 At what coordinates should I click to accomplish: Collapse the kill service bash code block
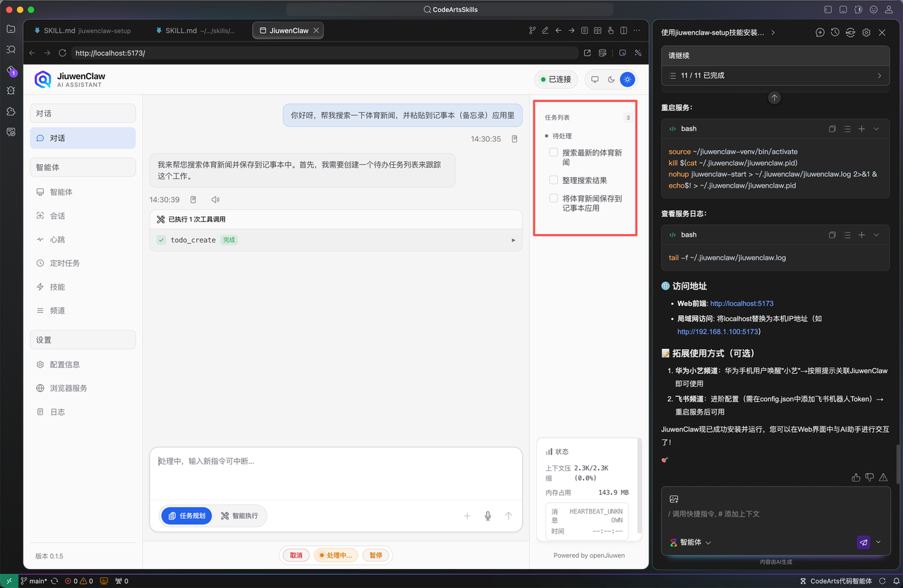(876, 129)
